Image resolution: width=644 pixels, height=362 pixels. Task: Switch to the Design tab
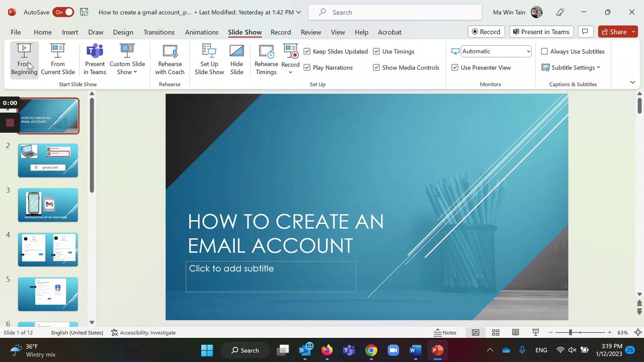coord(123,32)
